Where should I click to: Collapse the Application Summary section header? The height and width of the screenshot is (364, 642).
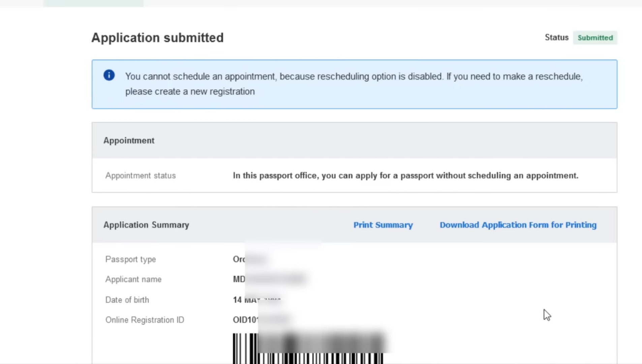click(x=146, y=224)
